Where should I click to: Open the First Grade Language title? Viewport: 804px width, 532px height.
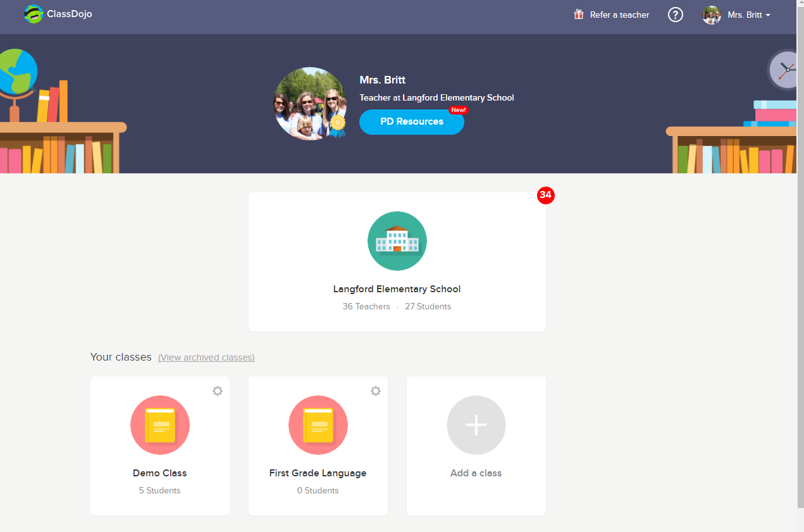pyautogui.click(x=318, y=473)
